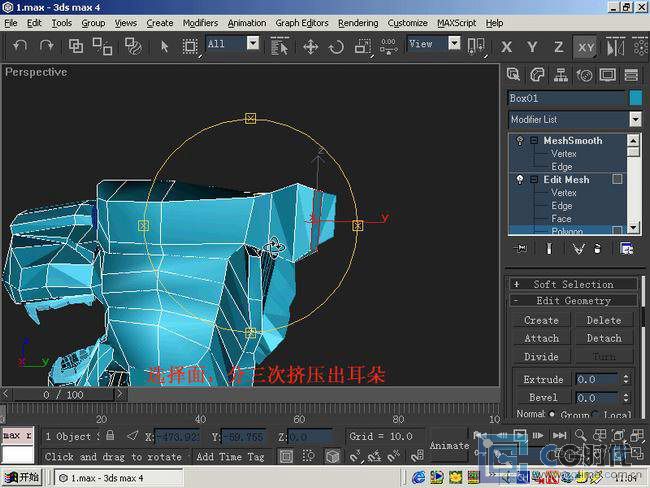Open the View coordinate system dropdown
The width and height of the screenshot is (650, 488).
(454, 43)
